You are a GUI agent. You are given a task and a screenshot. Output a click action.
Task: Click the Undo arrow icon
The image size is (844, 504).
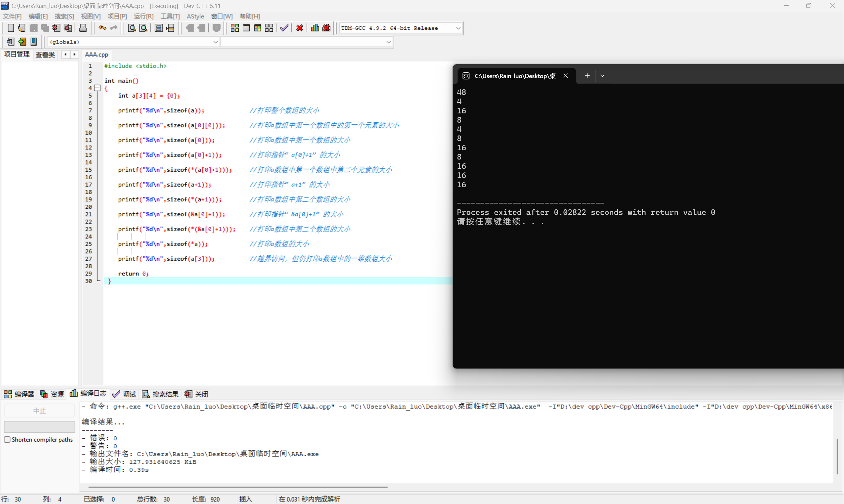[x=102, y=28]
